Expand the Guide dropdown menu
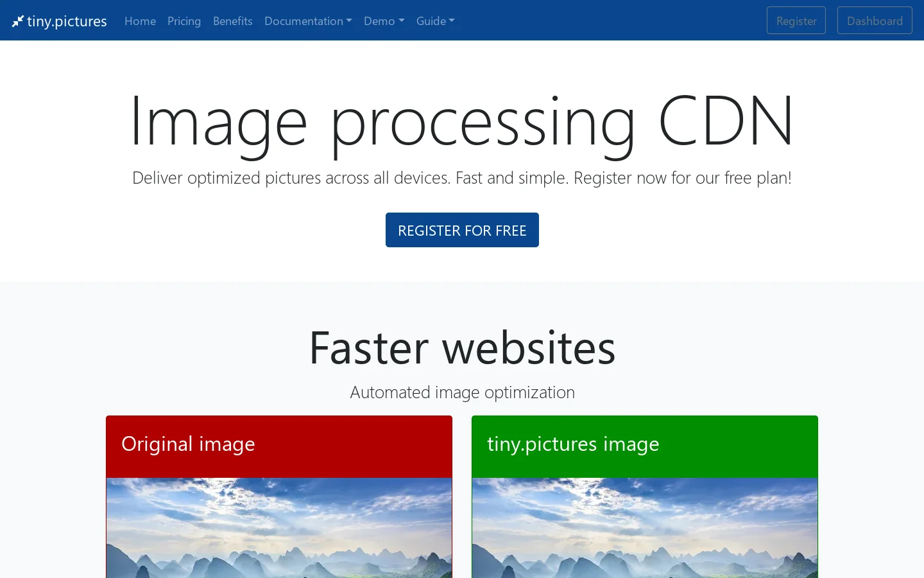The width and height of the screenshot is (924, 578). (435, 21)
